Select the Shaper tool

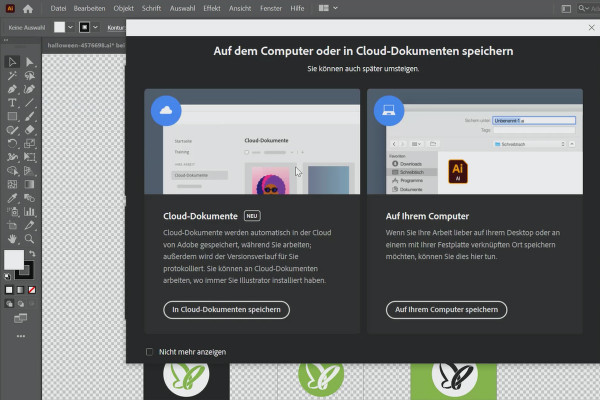[x=12, y=130]
